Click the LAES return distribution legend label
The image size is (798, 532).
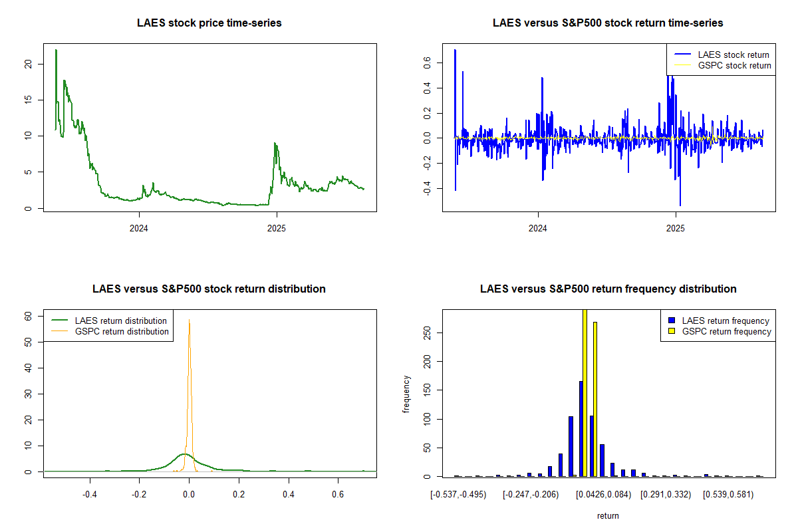pos(120,321)
